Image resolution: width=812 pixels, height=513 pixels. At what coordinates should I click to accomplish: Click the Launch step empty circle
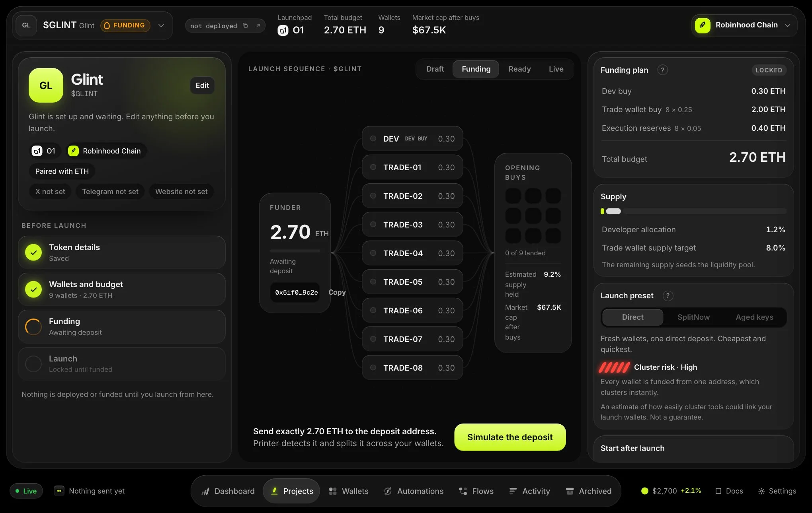point(33,364)
